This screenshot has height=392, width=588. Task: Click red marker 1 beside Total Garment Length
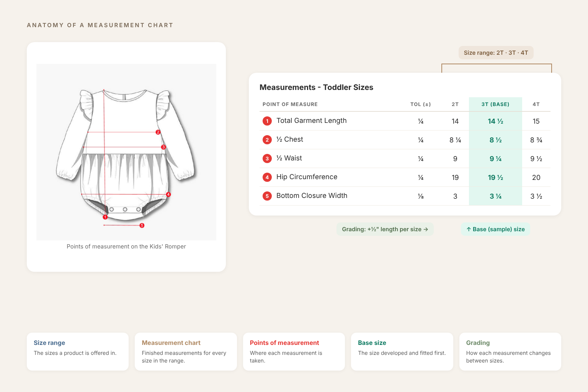(x=267, y=121)
